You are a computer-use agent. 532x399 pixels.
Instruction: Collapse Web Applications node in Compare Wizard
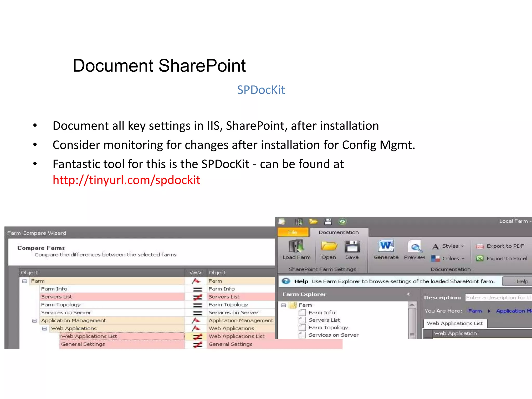[45, 329]
